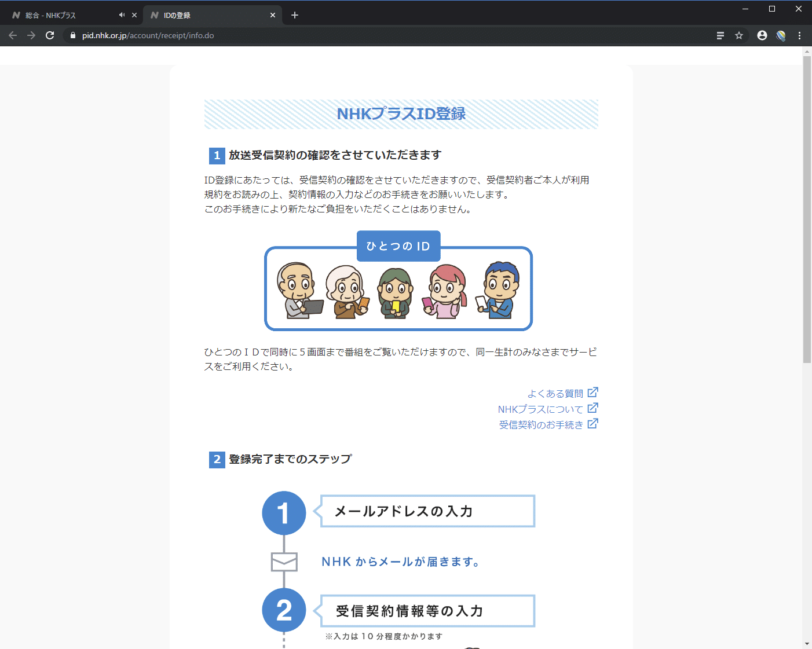The image size is (812, 649).
Task: Reload the NHK ID registration page
Action: click(50, 35)
